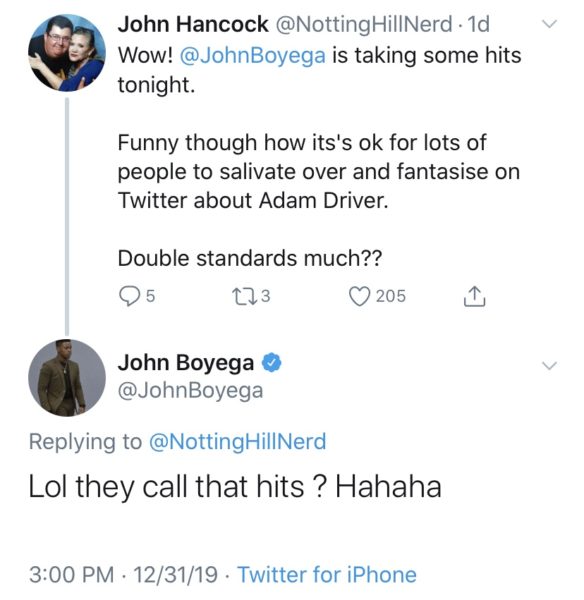
Task: Click the John Boyega display name
Action: (186, 363)
